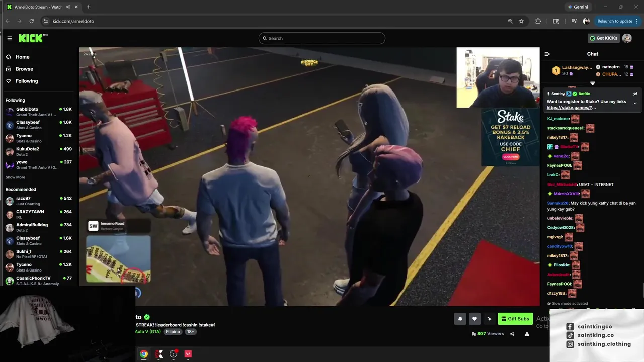Click the 807 Viewers count
Screen dimensions: 644x362
(x=488, y=334)
